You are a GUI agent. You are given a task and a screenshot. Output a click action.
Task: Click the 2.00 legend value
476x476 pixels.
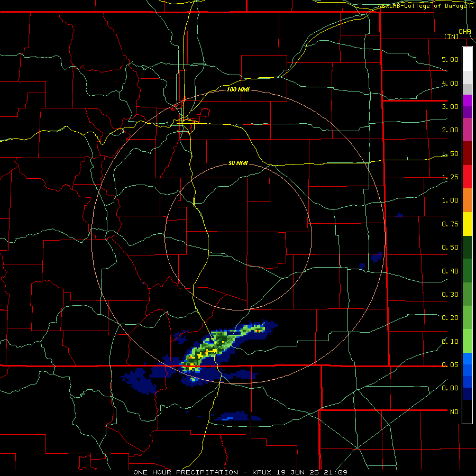(x=450, y=130)
